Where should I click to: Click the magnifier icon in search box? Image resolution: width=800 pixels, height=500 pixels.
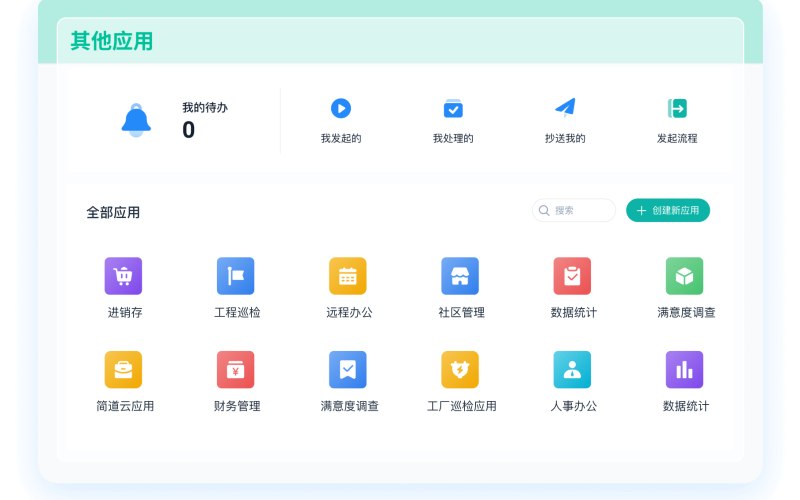click(544, 210)
